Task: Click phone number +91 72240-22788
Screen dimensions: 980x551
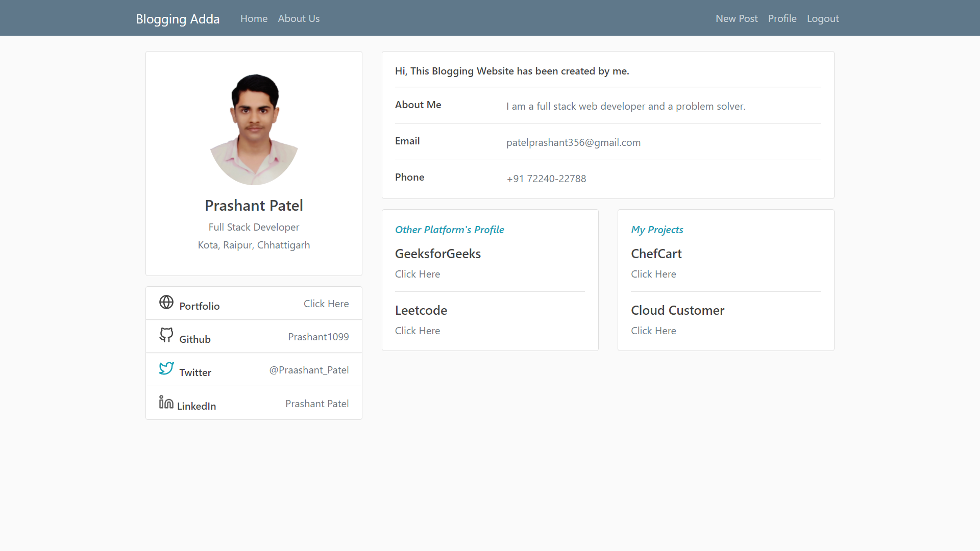Action: (546, 179)
